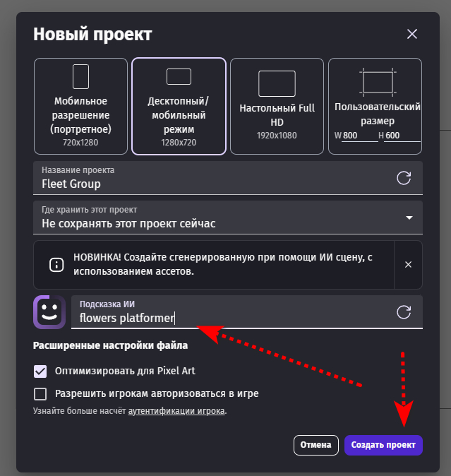Regenerate the AI prompt suggestion

(404, 311)
